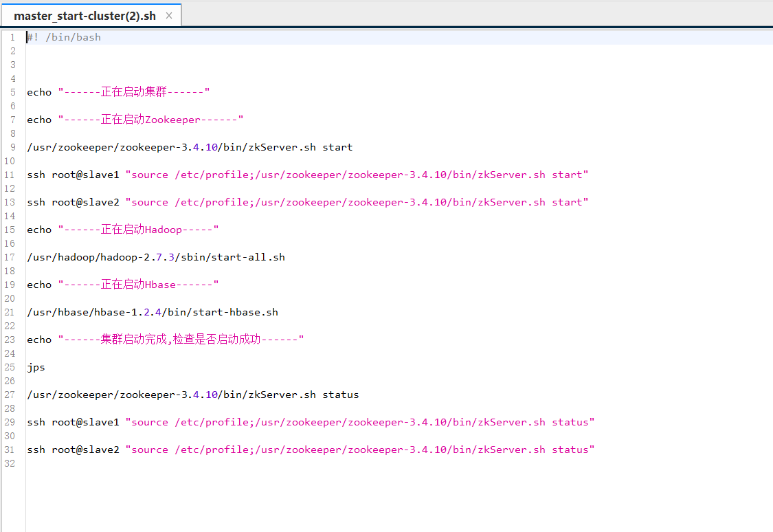773x532 pixels.
Task: Click the echo cluster-complete message on line 23
Action: [x=165, y=339]
